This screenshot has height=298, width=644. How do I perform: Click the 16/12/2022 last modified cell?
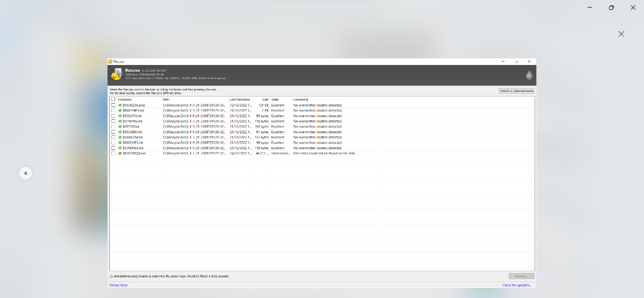[240, 153]
